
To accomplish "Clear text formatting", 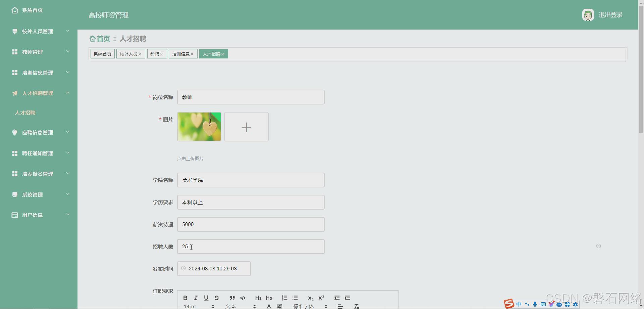I will [x=357, y=306].
